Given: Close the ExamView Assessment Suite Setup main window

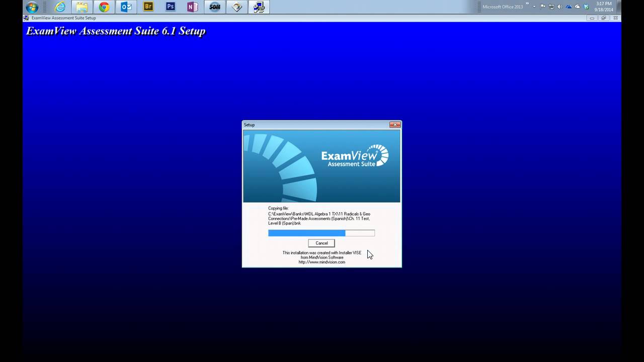Looking at the screenshot, I should (615, 18).
